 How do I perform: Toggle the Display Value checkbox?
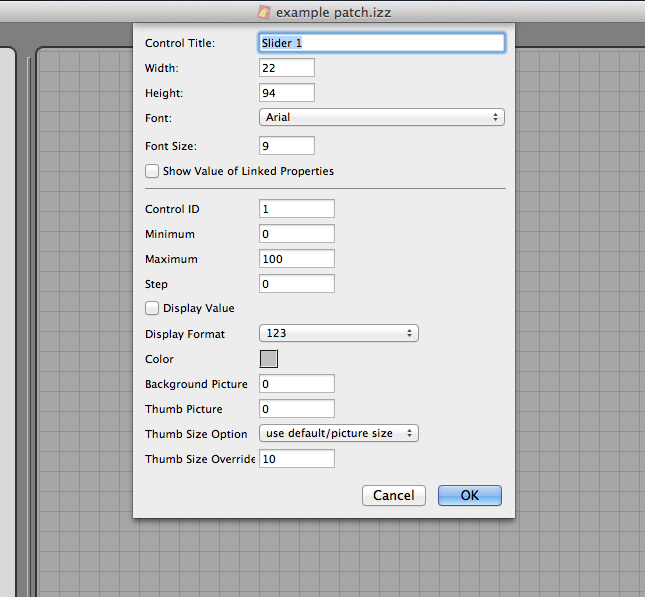pos(153,308)
